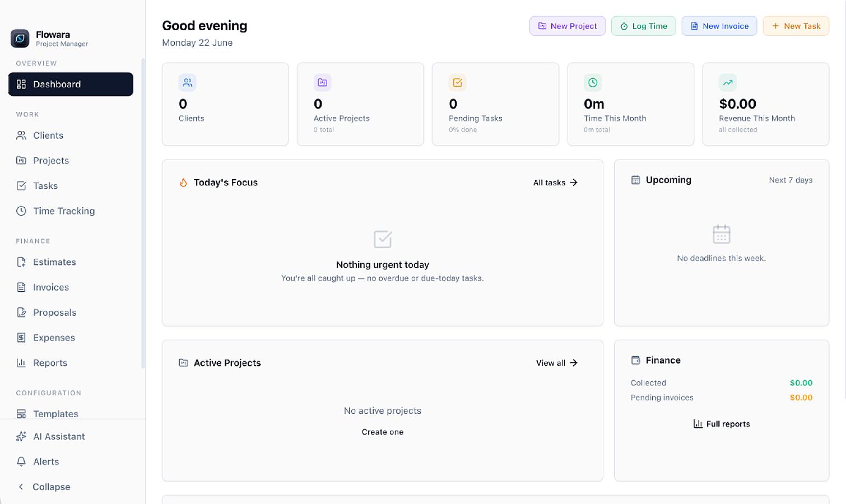The height and width of the screenshot is (504, 846).
Task: Click the Revenue This Month trend icon
Action: tap(728, 83)
